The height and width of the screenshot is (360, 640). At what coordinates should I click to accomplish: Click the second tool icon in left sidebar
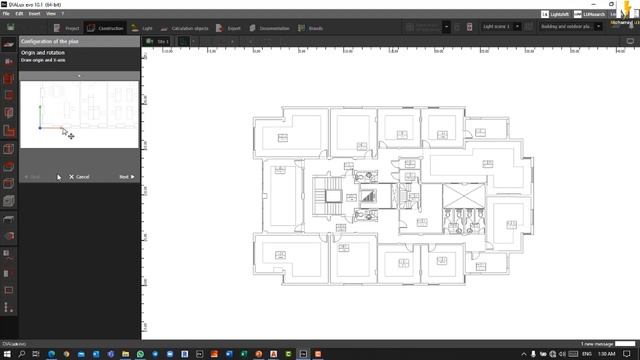9,62
